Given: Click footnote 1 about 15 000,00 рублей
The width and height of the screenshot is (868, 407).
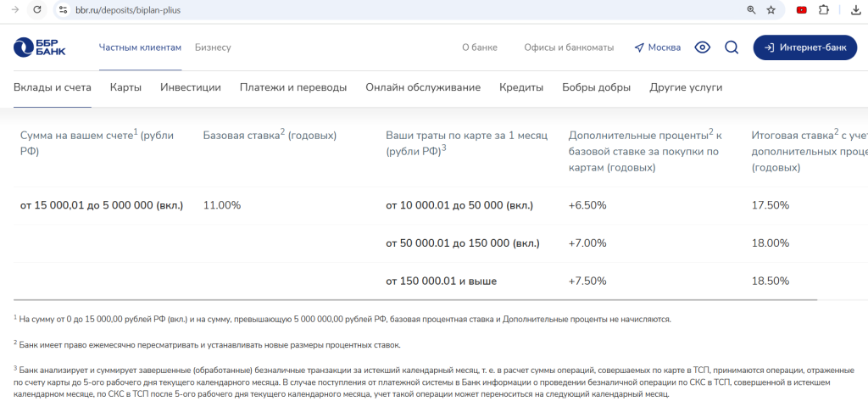Looking at the screenshot, I should click(x=342, y=319).
